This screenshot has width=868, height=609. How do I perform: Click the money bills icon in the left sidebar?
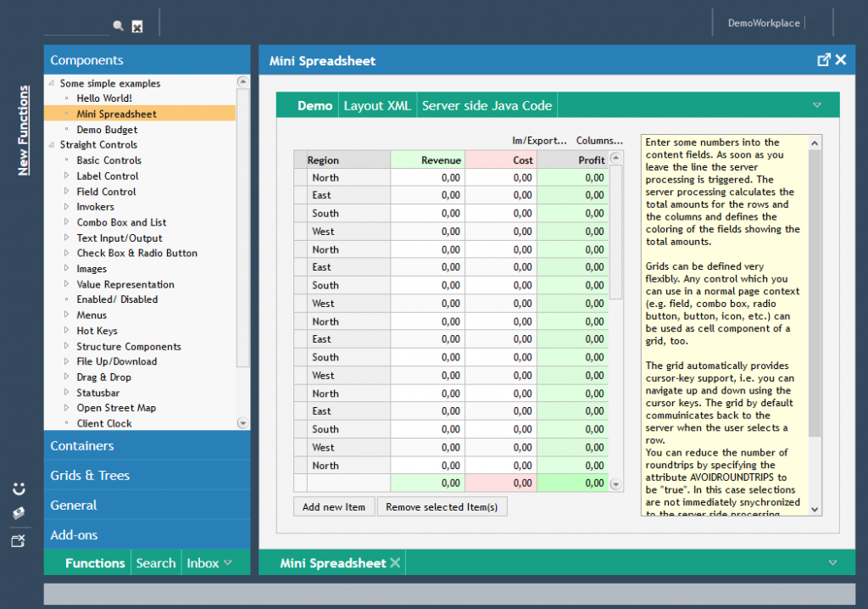point(19,513)
